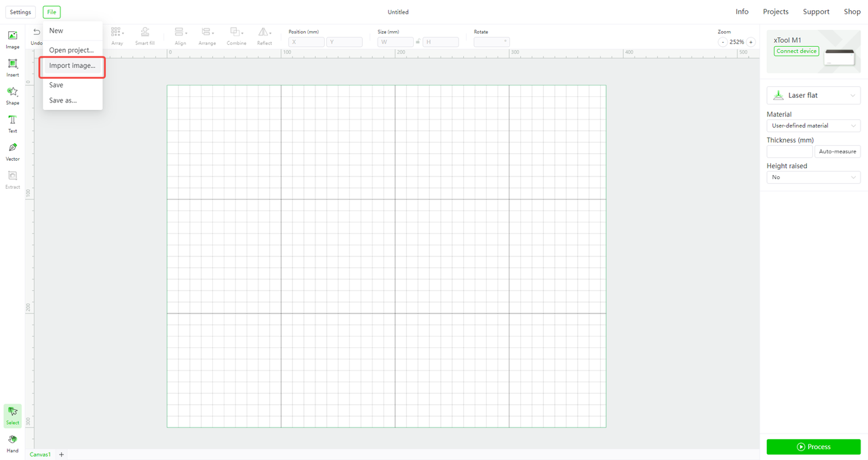Switch to the Canvas1 tab
Screen dimensions: 868x460
[x=40, y=455]
